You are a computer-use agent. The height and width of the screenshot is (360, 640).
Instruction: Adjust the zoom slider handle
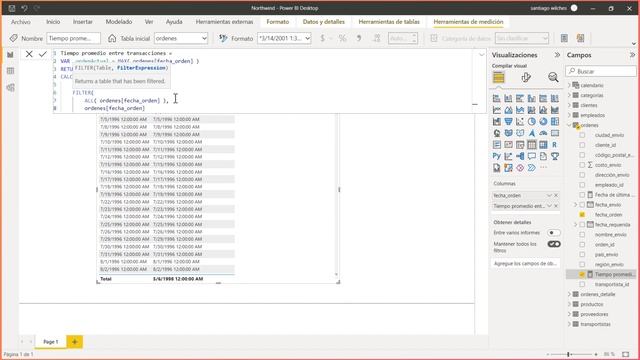click(569, 354)
